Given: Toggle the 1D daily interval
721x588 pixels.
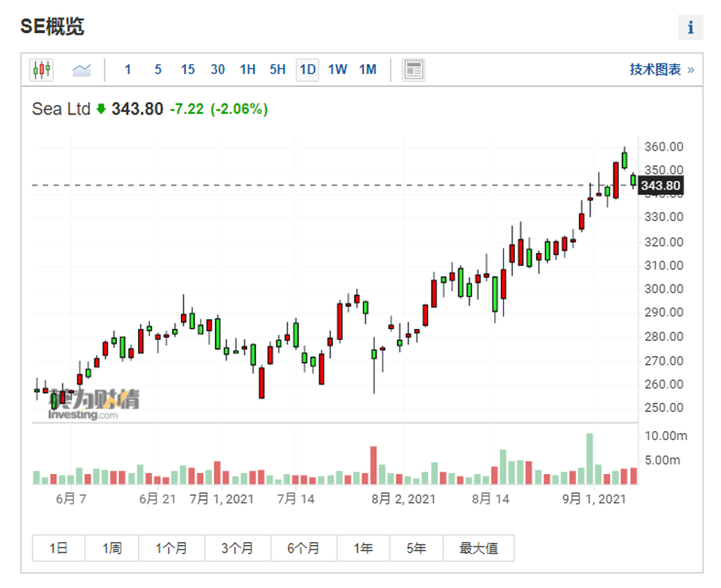Looking at the screenshot, I should pos(307,70).
